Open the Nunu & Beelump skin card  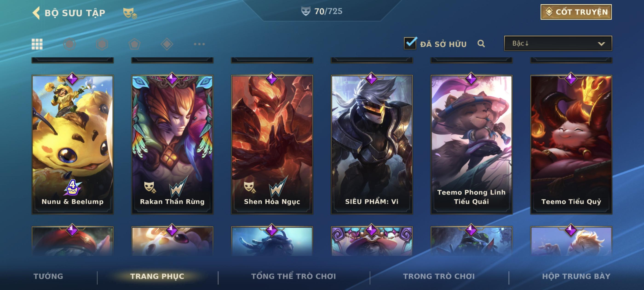[72, 144]
